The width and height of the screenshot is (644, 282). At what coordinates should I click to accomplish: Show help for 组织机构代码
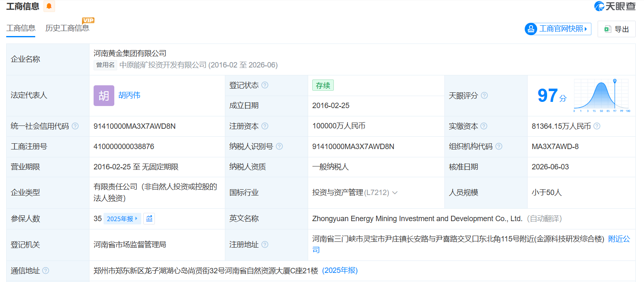pos(499,147)
